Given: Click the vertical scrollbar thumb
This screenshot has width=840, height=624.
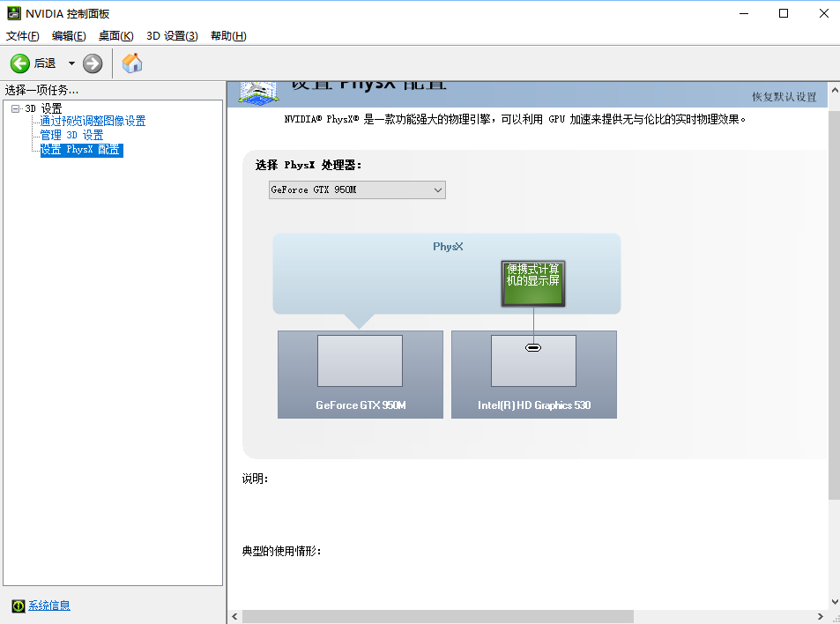Looking at the screenshot, I should 834,305.
